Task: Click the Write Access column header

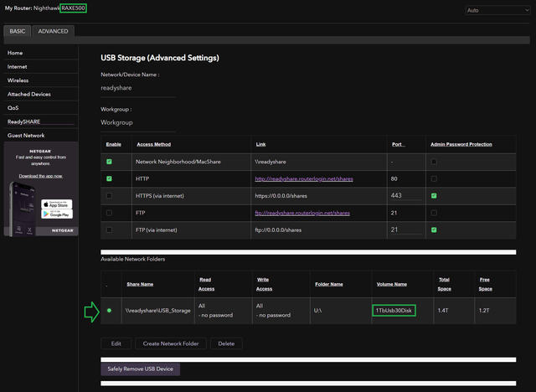Action: click(x=265, y=284)
